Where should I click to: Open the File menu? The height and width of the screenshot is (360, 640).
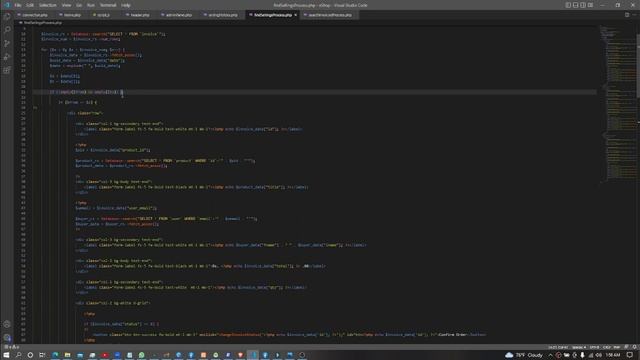pyautogui.click(x=18, y=5)
